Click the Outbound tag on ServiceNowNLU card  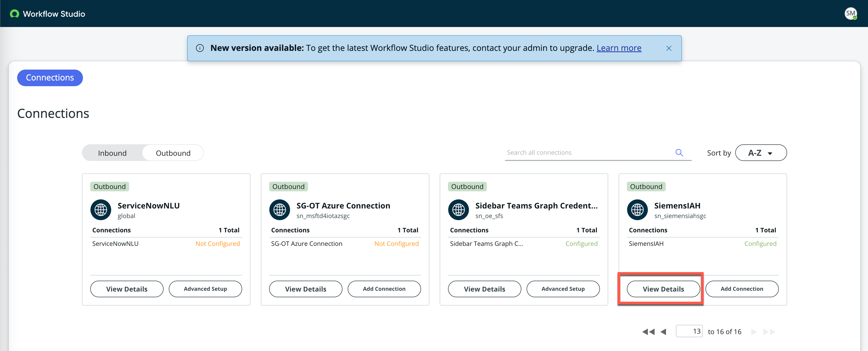click(x=109, y=187)
